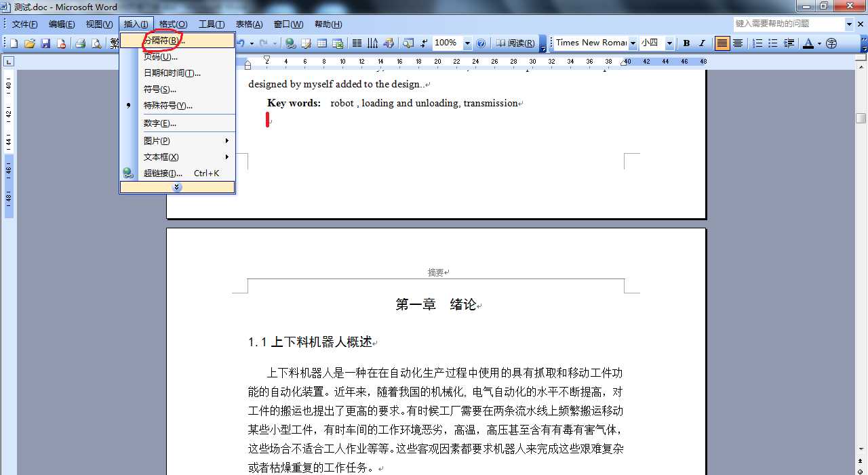Viewport: 868px width, 475px height.
Task: Toggle center paragraph alignment
Action: click(738, 43)
